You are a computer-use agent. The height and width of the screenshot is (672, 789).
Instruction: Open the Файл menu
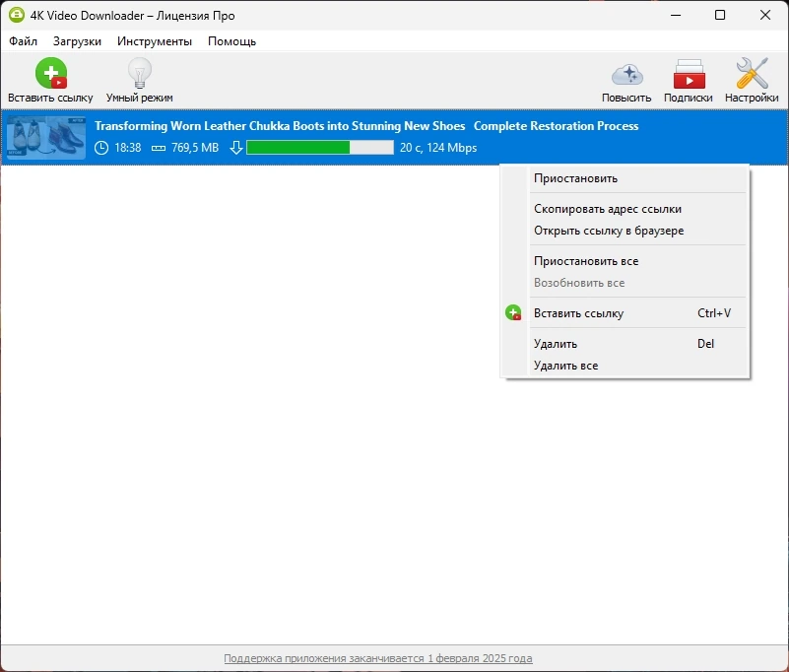click(x=23, y=41)
